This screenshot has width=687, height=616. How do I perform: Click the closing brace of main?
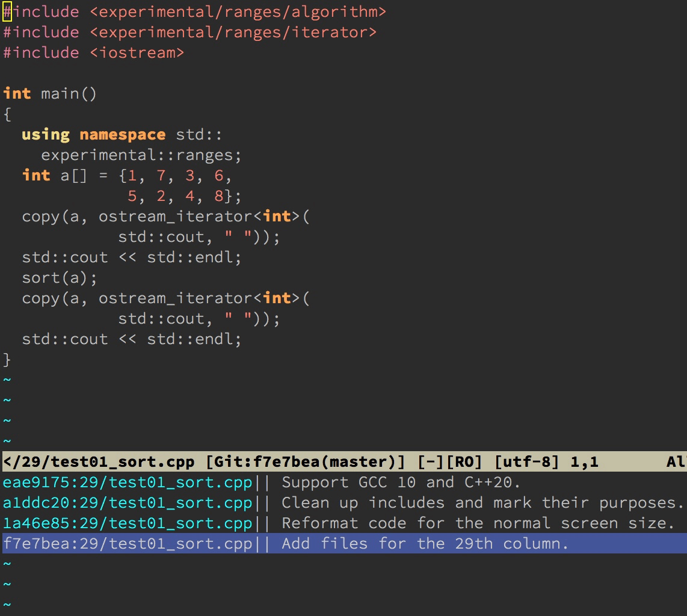tap(7, 359)
